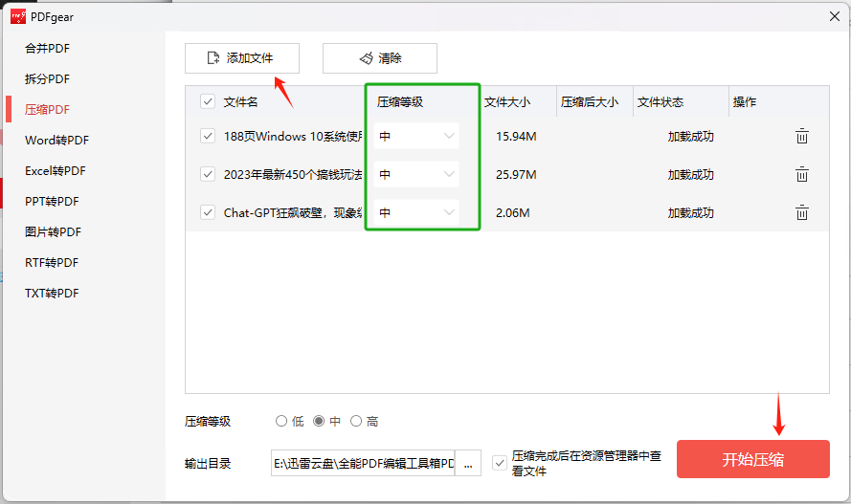
Task: Open the Word转PDF sidebar item
Action: click(56, 141)
